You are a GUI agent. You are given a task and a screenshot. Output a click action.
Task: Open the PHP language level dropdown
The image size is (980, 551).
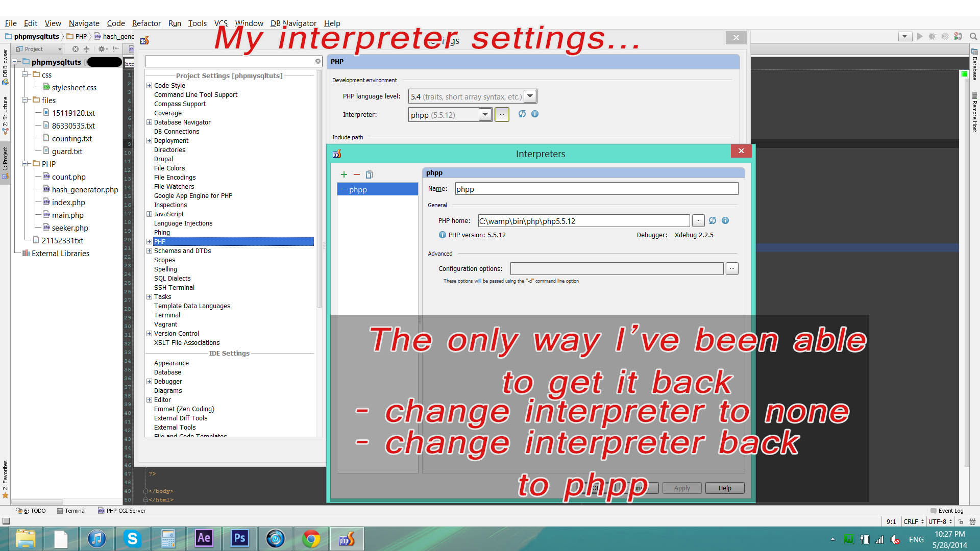point(473,96)
